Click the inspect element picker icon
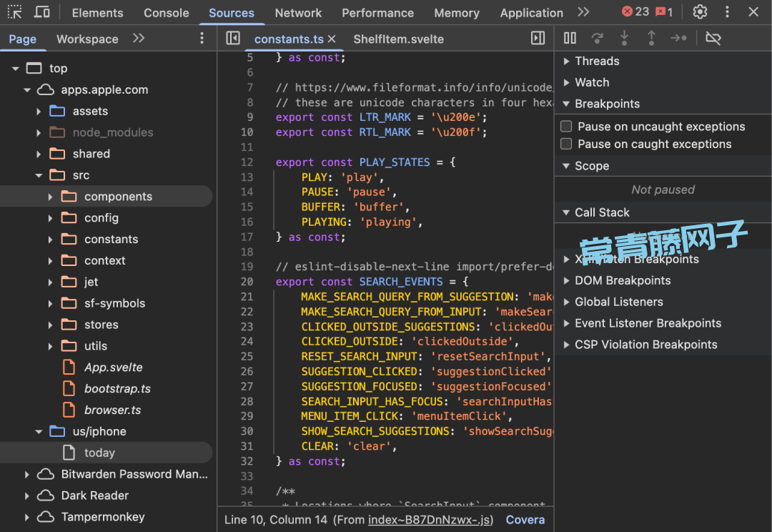 coord(14,12)
